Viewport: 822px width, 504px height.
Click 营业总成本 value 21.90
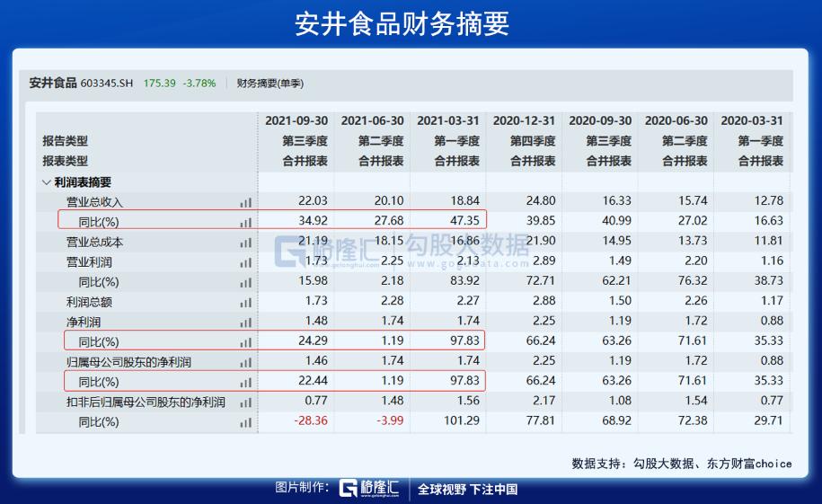tap(541, 241)
